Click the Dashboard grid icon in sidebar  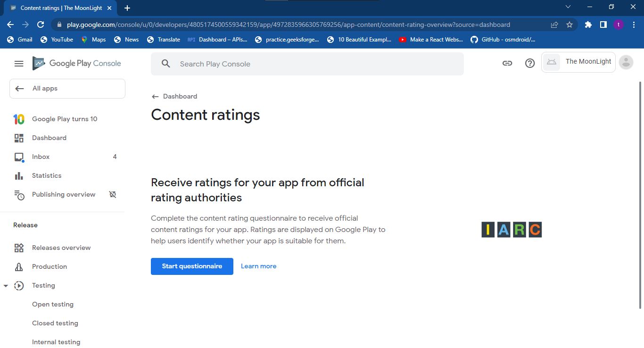(x=19, y=138)
